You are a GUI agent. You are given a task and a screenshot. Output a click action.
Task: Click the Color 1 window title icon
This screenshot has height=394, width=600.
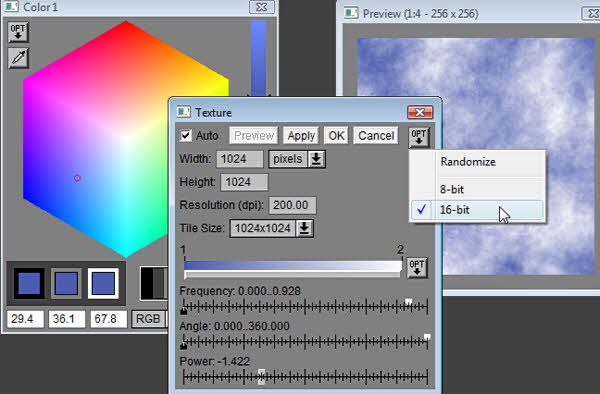pos(11,6)
